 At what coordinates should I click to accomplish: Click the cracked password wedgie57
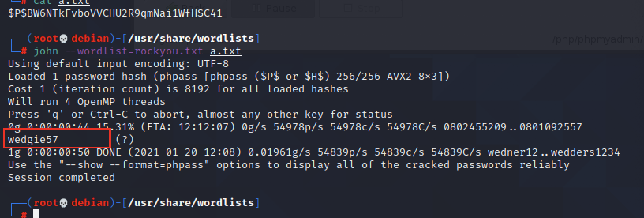click(x=33, y=139)
